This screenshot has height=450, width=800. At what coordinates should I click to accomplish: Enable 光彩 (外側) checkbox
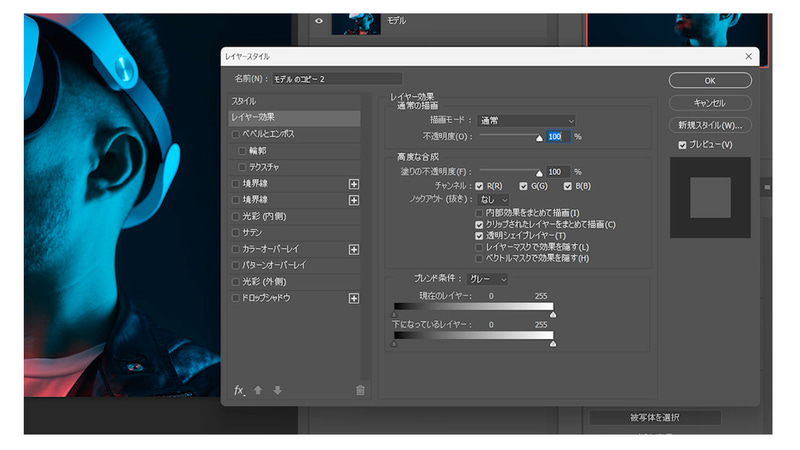236,282
